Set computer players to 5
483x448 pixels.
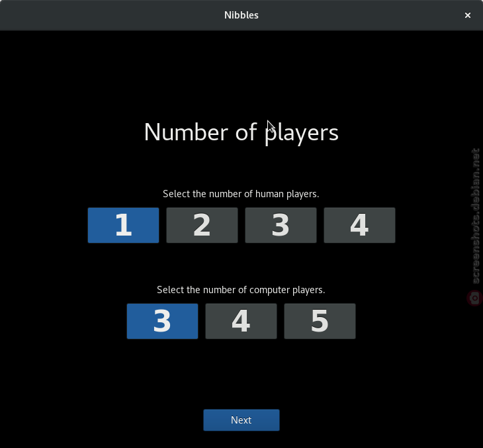(x=320, y=321)
